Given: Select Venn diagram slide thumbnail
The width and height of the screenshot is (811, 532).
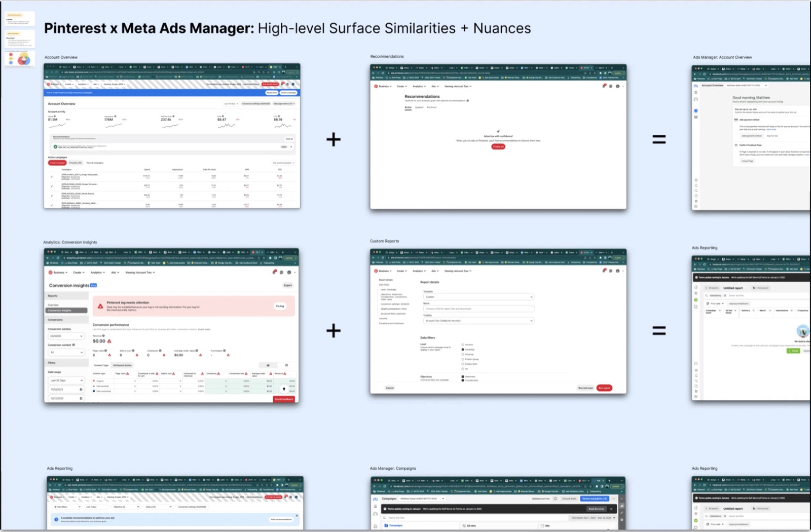Looking at the screenshot, I should 20,59.
